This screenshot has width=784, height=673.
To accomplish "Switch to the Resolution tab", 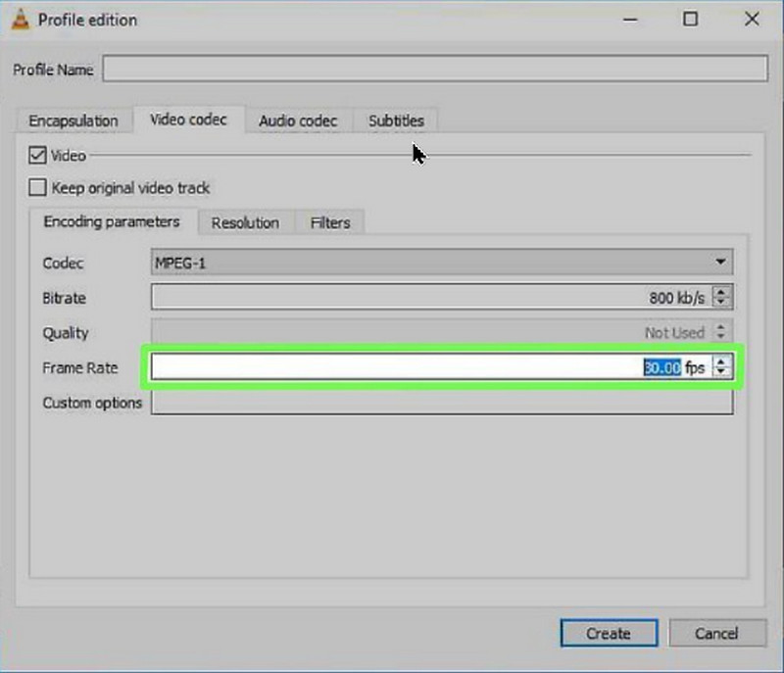I will pos(245,222).
